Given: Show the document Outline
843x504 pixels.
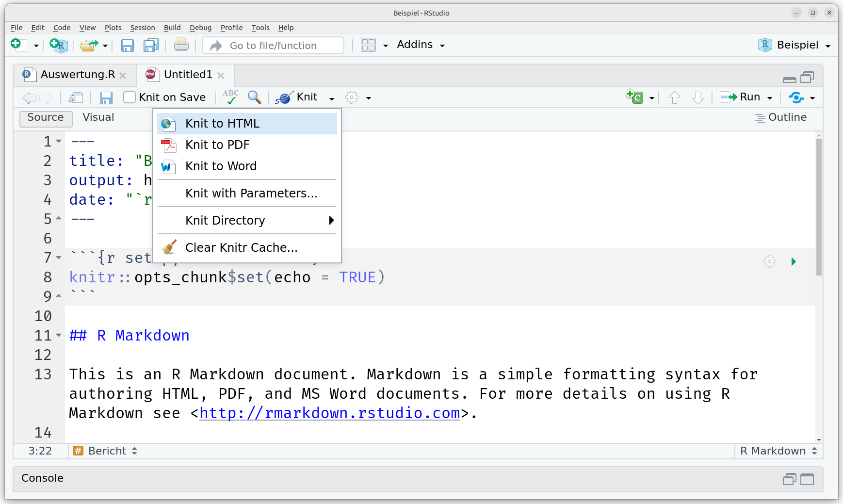Looking at the screenshot, I should pos(781,117).
